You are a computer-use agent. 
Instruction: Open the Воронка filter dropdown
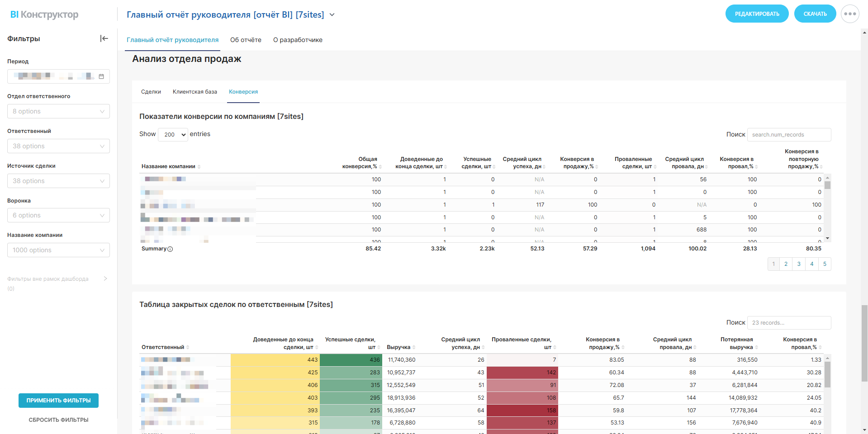(x=58, y=215)
